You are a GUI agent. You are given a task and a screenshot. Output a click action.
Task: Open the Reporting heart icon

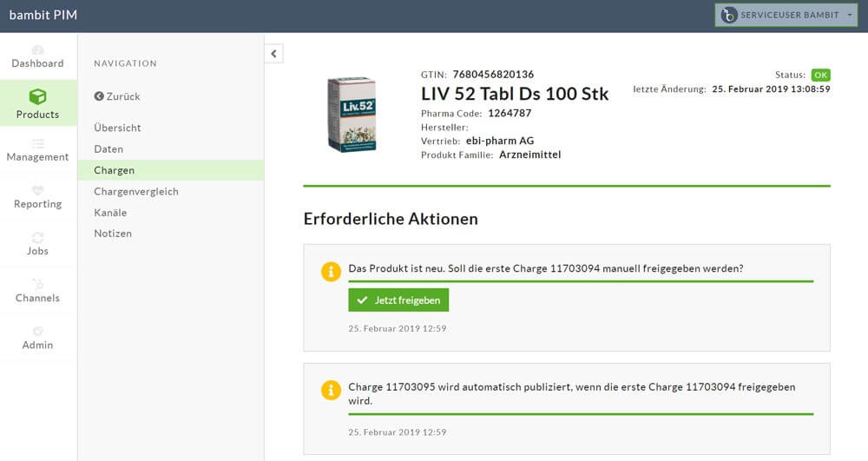click(x=37, y=190)
